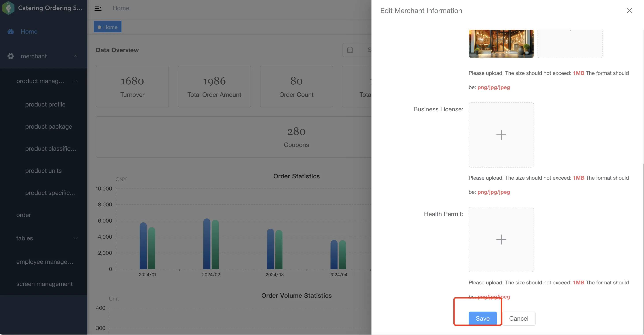Click plus icon to upload Business License
644x335 pixels.
point(501,135)
